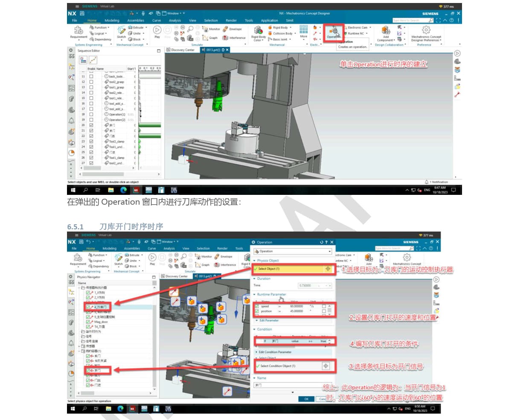
Task: Toggle row 27 tool2_und checkbox in Sequence Editor
Action: 91,163
